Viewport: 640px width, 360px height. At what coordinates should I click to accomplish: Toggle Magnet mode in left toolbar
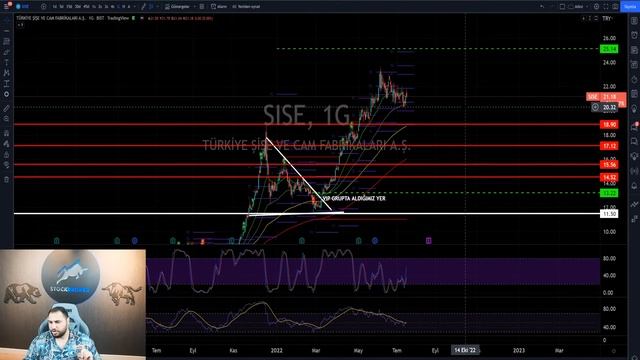[7, 133]
